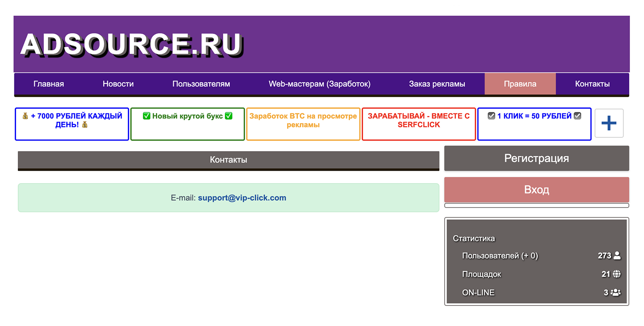Open Заработок BTC на просмотре рекламы ad
The height and width of the screenshot is (326, 644).
(303, 124)
